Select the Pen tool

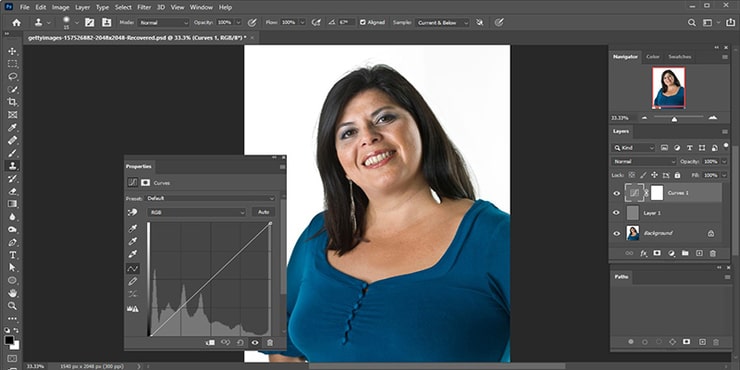12,242
